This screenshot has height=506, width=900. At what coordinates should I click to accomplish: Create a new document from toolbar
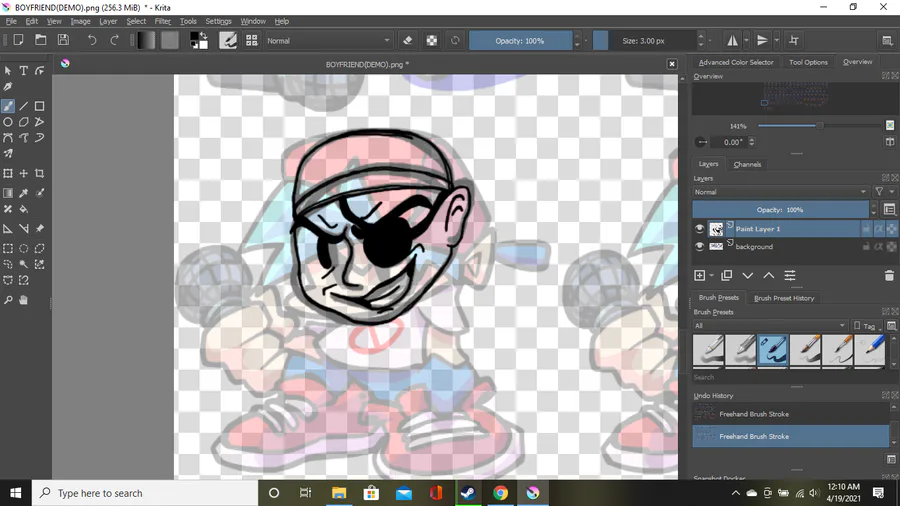coord(18,40)
